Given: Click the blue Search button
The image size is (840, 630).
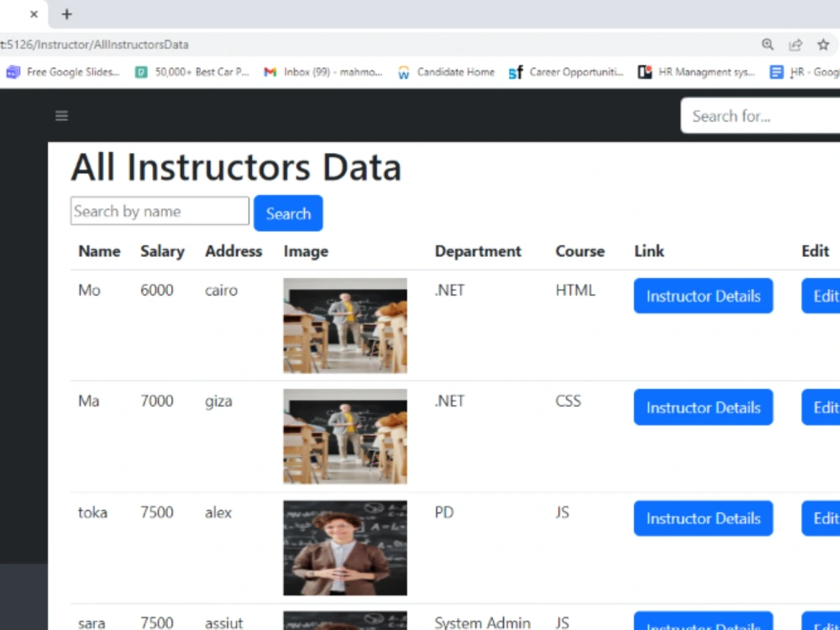Looking at the screenshot, I should (288, 213).
